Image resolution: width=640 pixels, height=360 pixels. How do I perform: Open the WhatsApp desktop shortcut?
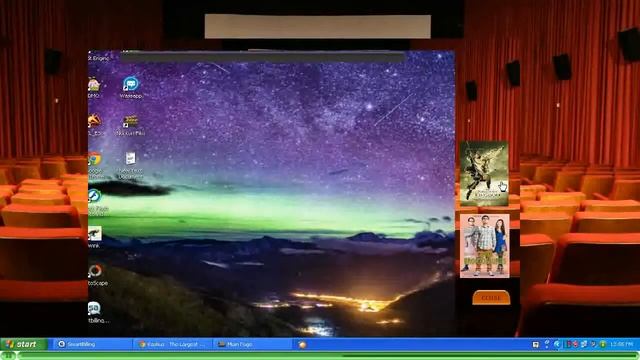tap(131, 84)
